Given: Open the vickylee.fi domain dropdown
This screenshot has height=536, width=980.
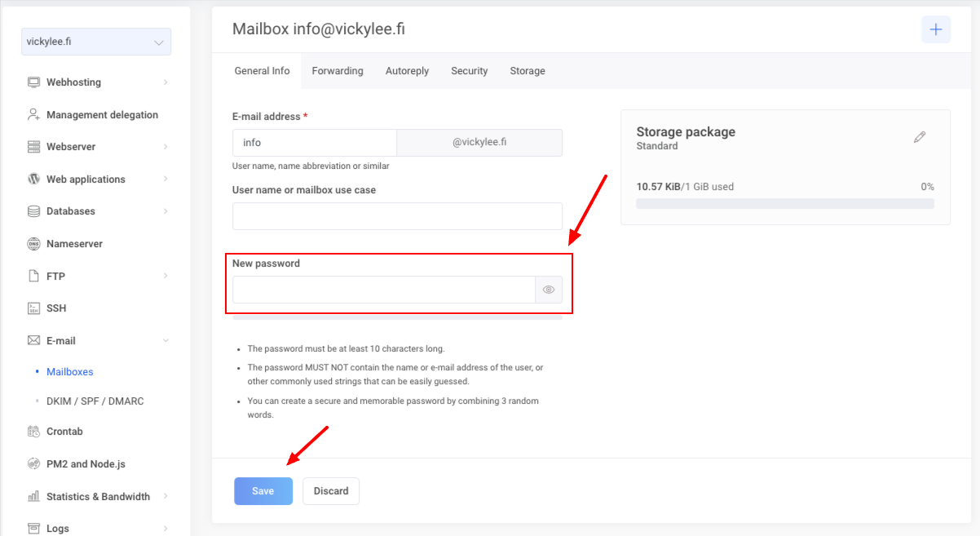Looking at the screenshot, I should (96, 42).
